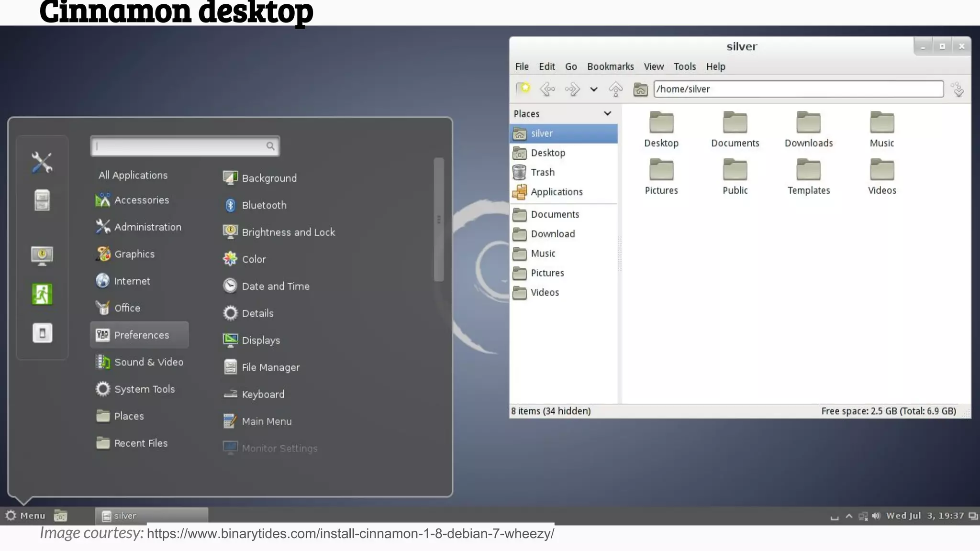This screenshot has width=980, height=551.
Task: Open the Help menu
Action: 715,66
